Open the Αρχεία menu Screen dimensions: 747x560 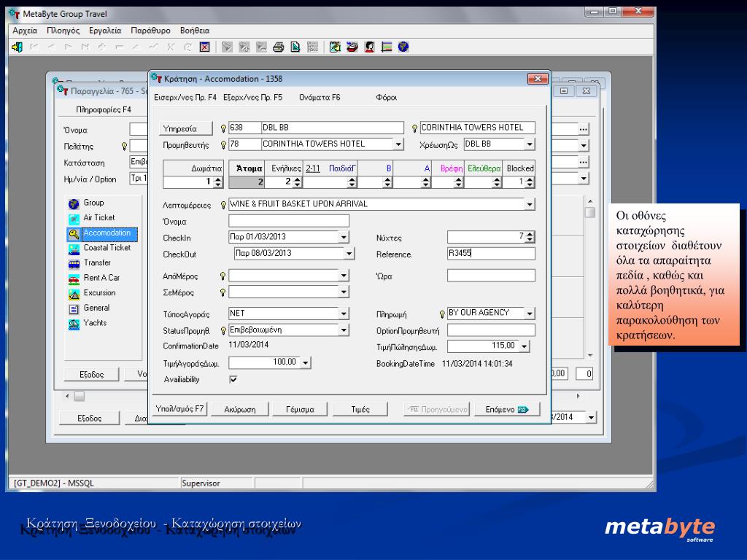click(26, 31)
